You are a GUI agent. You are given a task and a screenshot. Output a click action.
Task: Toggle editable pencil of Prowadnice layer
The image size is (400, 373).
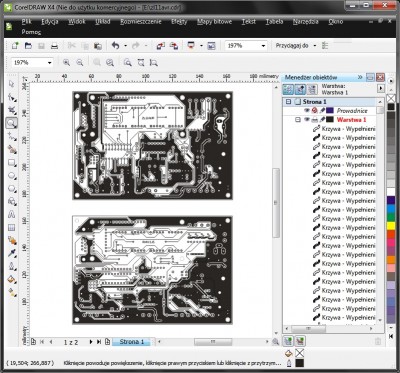[322, 111]
